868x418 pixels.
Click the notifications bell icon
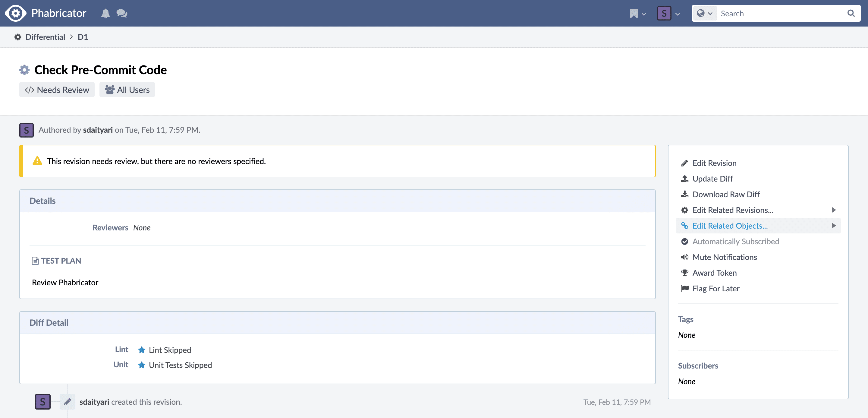coord(105,13)
